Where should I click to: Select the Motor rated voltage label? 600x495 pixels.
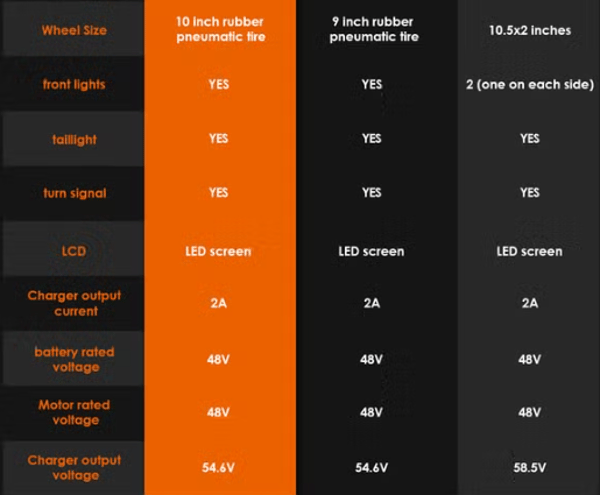(x=74, y=412)
